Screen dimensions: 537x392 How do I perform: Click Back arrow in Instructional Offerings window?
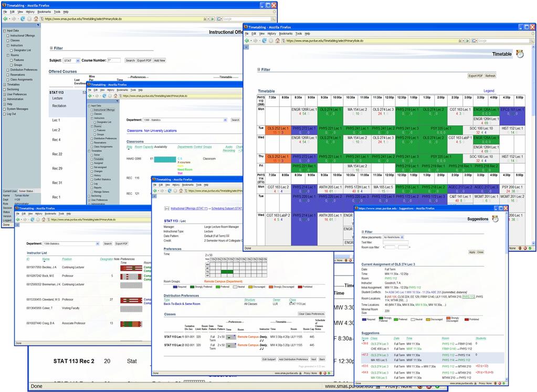click(5, 19)
